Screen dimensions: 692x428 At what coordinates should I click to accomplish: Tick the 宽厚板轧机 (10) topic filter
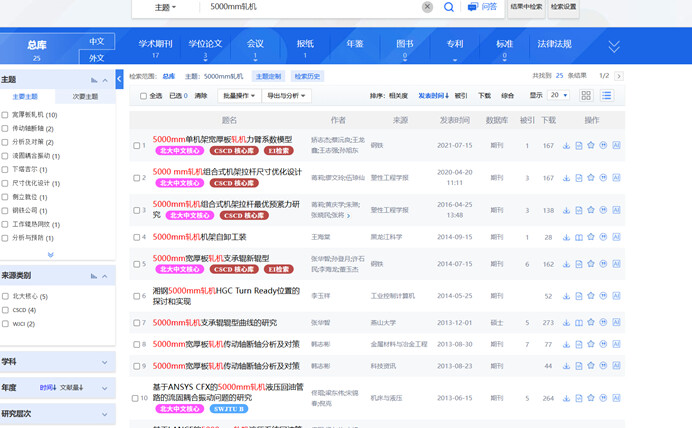coord(5,115)
